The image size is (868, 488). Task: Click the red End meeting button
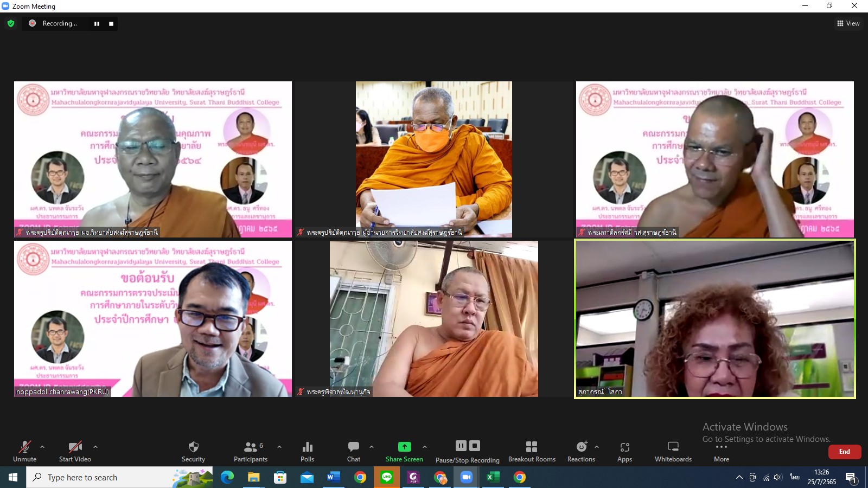tap(845, 452)
